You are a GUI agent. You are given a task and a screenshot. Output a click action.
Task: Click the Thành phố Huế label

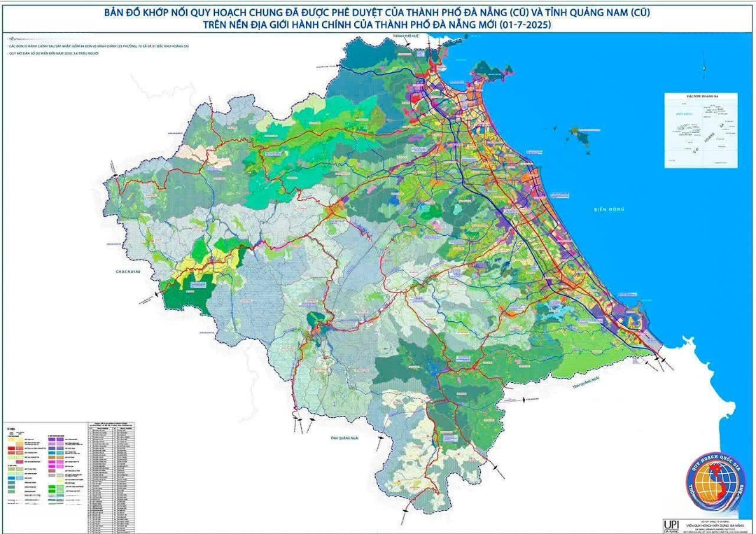point(409,34)
